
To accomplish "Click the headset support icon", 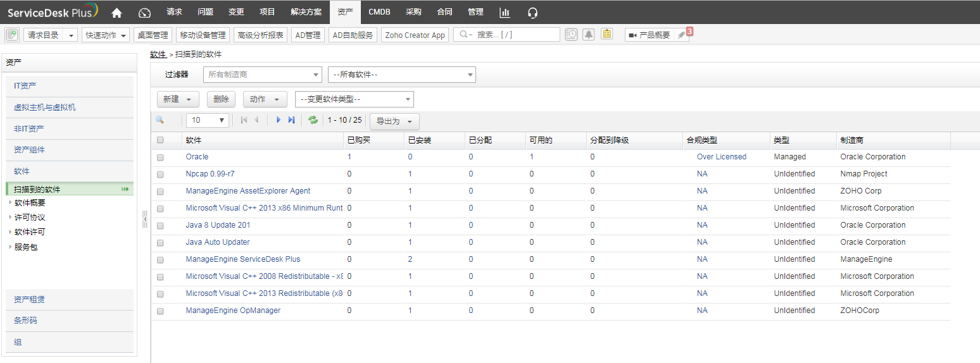I will (532, 12).
